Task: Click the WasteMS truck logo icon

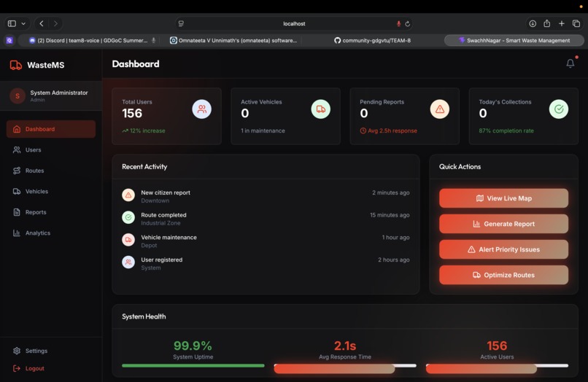Action: [16, 65]
